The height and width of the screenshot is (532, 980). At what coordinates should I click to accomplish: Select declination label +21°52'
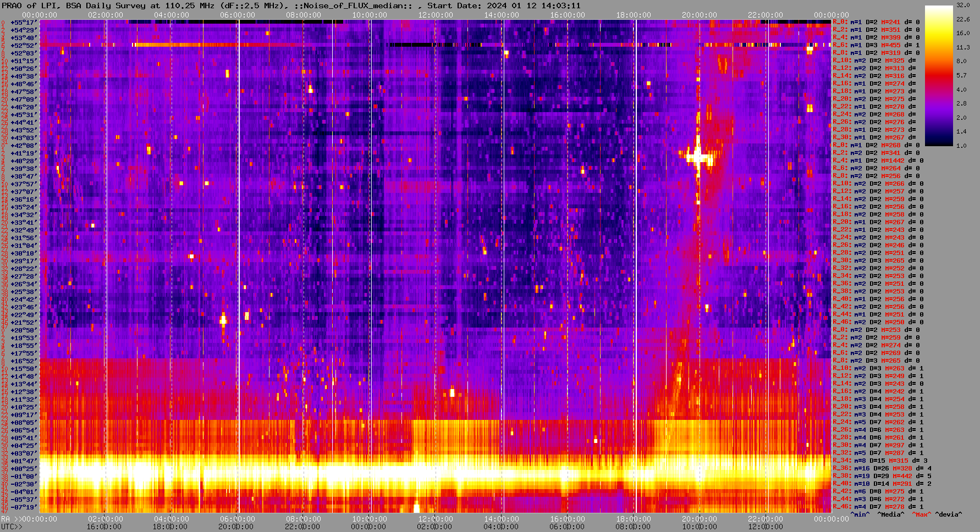click(24, 323)
